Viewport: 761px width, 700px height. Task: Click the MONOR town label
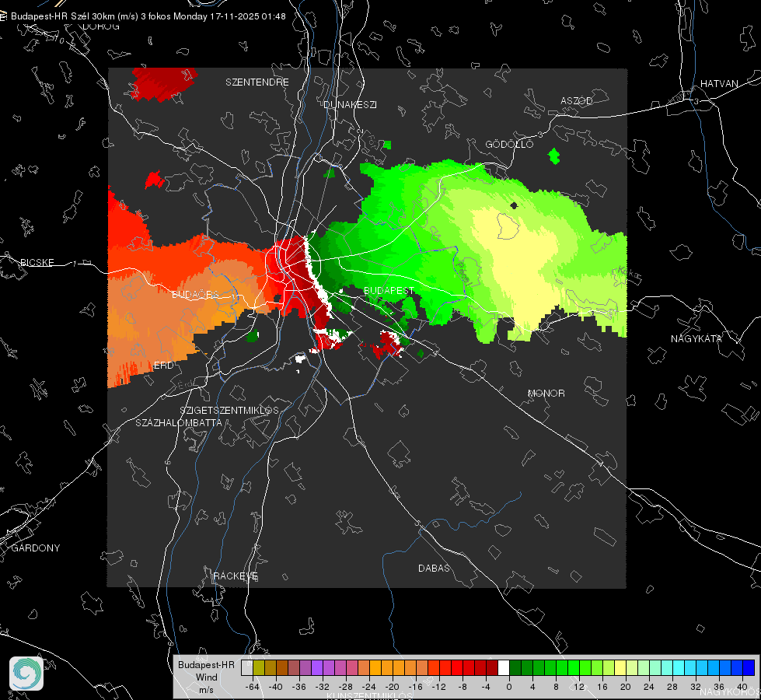546,394
